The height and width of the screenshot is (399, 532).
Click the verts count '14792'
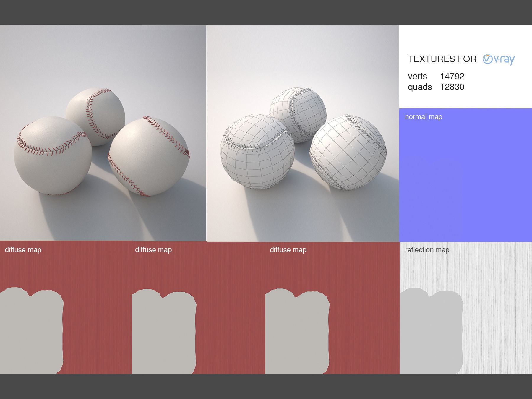click(x=452, y=76)
